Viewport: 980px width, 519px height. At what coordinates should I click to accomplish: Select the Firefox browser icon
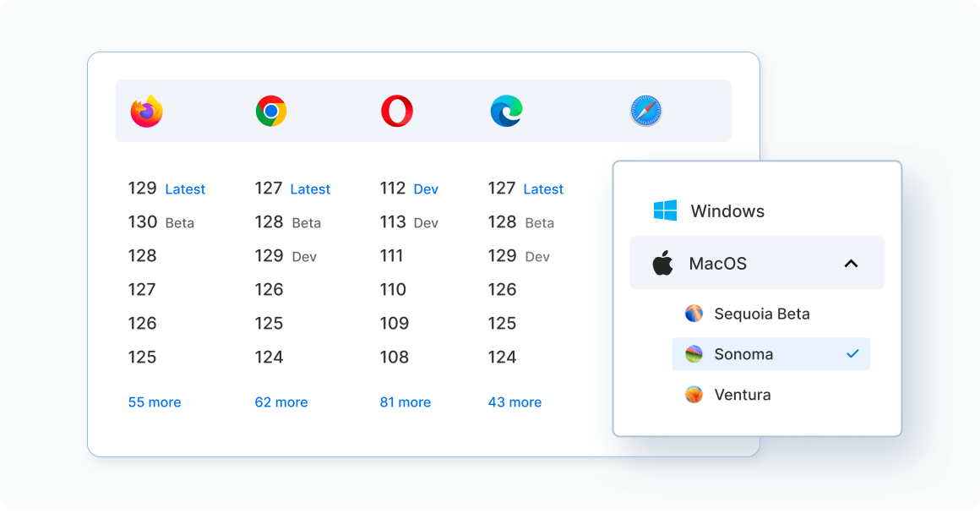146,111
